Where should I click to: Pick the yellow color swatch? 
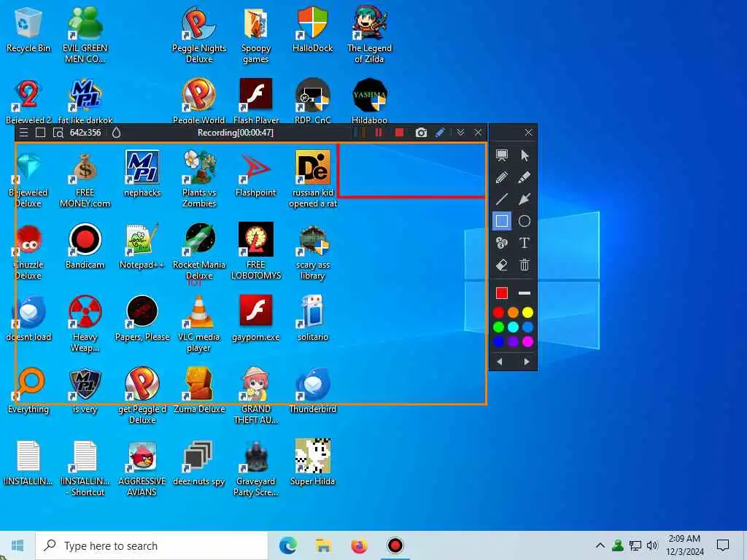(527, 312)
